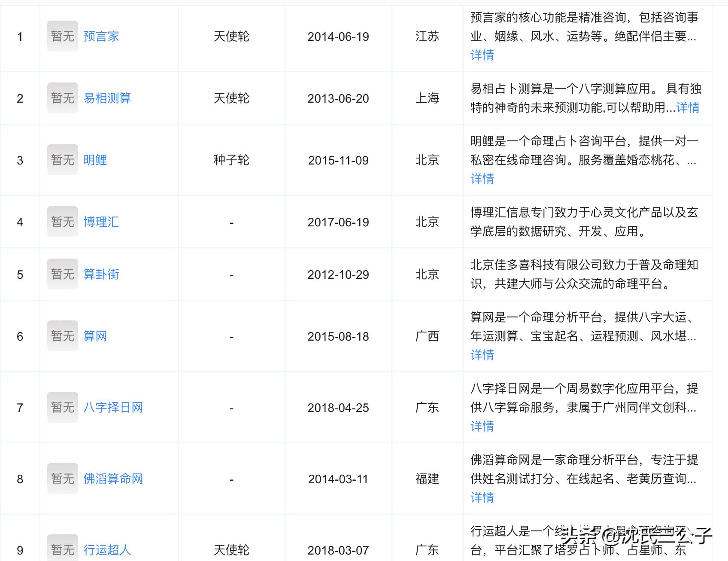
Task: Click 详情 in the 预言家 row
Action: (x=482, y=55)
